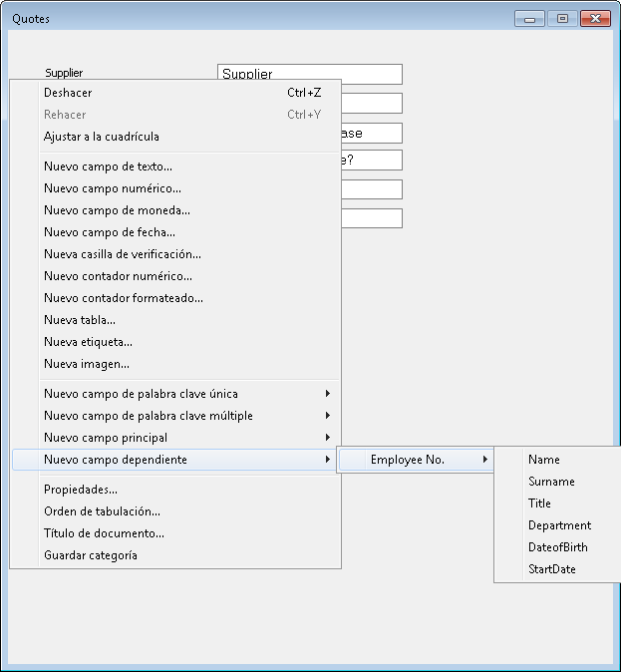Select Department dependent field
This screenshot has width=621, height=672.
pyautogui.click(x=559, y=525)
